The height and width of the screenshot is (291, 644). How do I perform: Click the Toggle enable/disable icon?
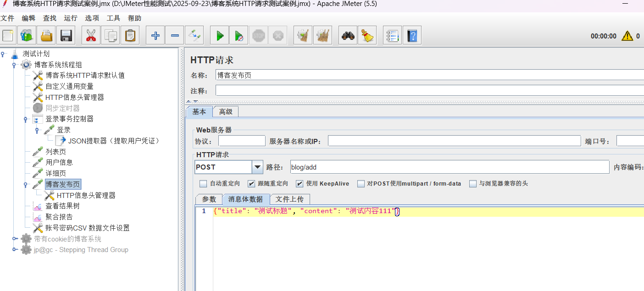pyautogui.click(x=194, y=35)
